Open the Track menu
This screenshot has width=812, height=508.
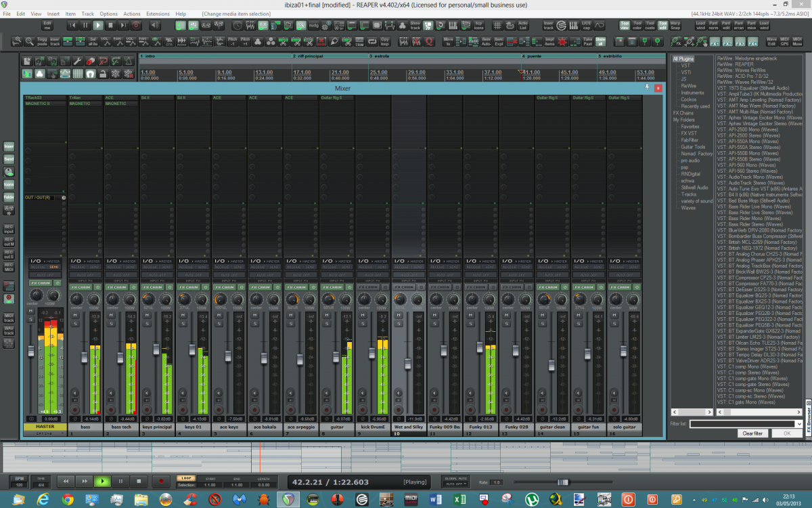tap(88, 14)
